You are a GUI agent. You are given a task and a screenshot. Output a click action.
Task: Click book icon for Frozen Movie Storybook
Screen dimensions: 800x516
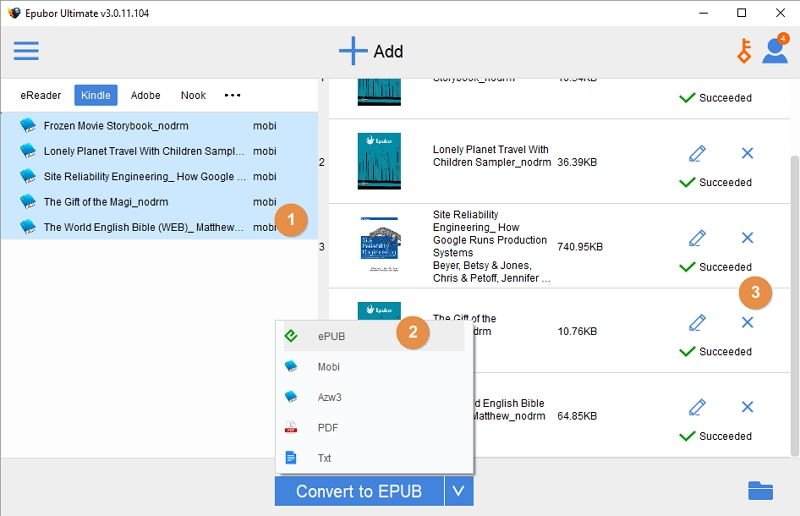28,126
